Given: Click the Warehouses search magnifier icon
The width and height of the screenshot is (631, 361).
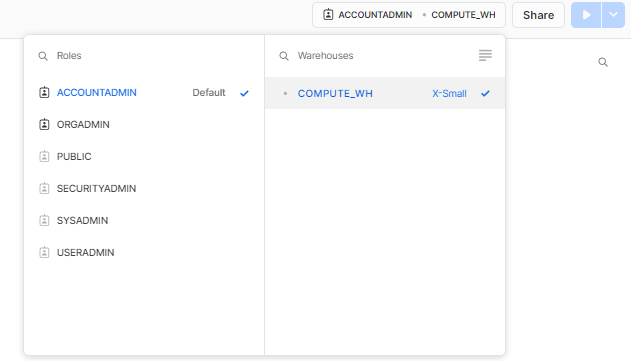Looking at the screenshot, I should pyautogui.click(x=284, y=56).
